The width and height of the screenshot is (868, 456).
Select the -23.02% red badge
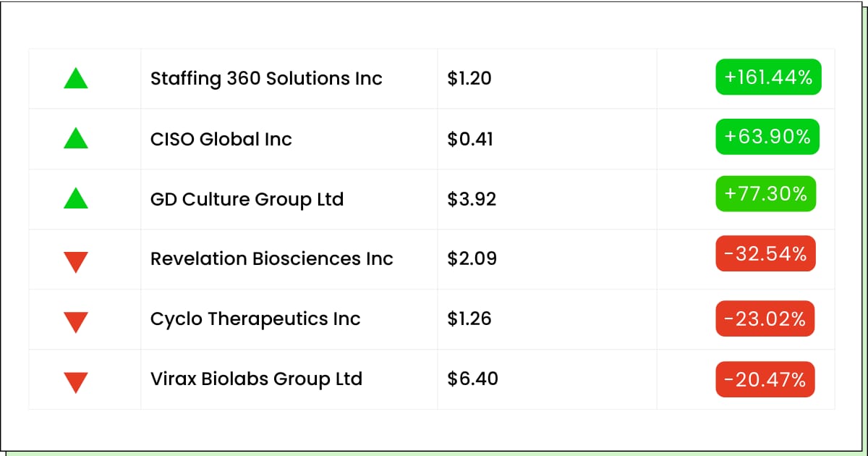click(x=765, y=318)
